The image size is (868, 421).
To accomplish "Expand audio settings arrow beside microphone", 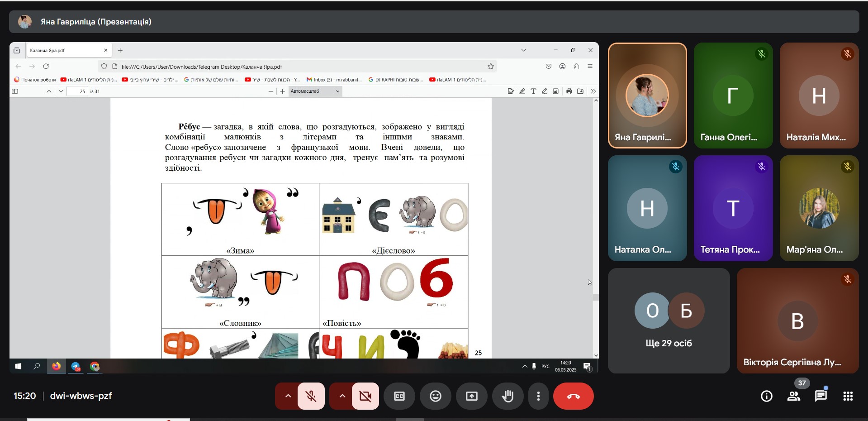I will pyautogui.click(x=288, y=396).
